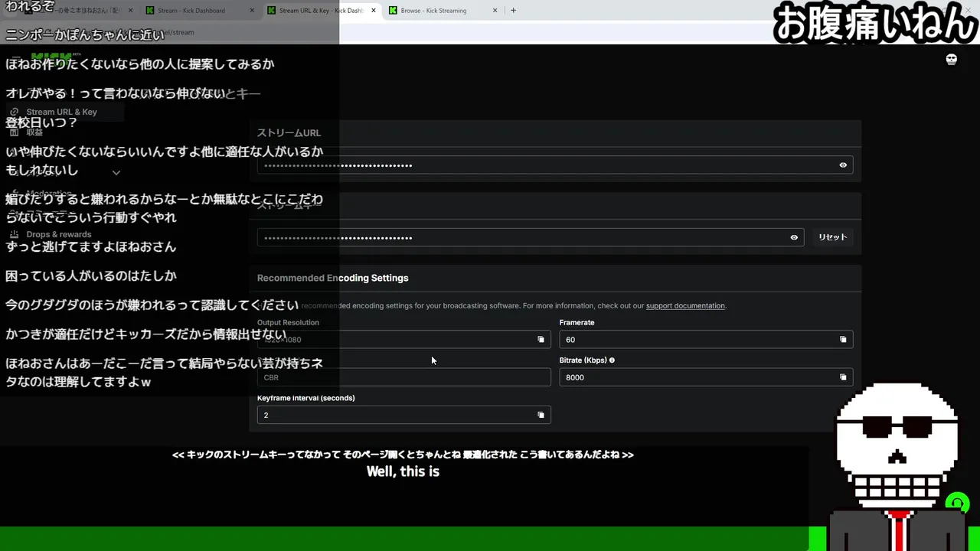Screen dimensions: 980x551
Task: Close the Browse - Kick Streaming tab
Action: (495, 11)
